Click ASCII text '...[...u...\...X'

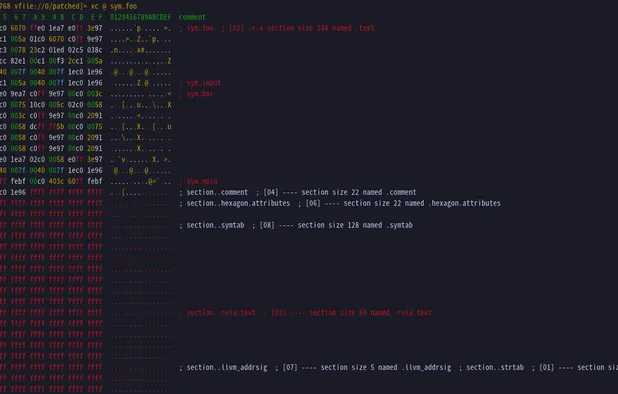point(141,105)
